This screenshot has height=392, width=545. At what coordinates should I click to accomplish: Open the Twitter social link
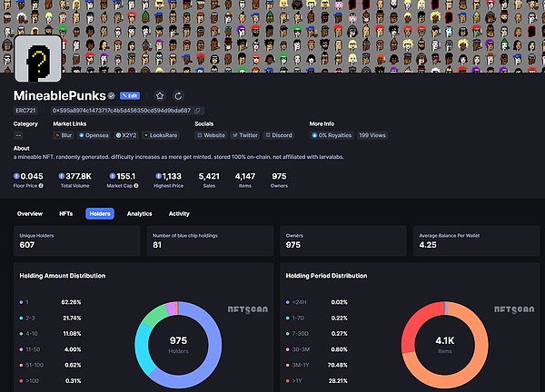click(x=244, y=135)
